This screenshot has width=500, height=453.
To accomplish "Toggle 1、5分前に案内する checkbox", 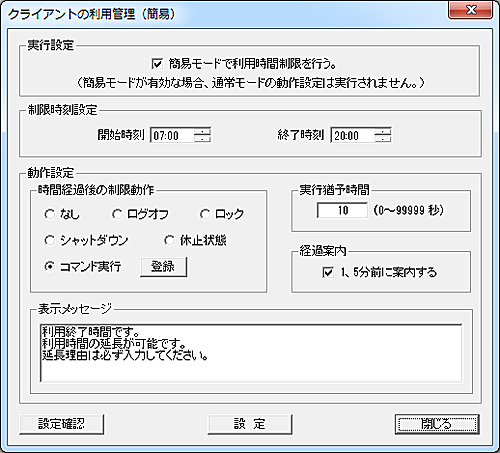I will coord(328,272).
